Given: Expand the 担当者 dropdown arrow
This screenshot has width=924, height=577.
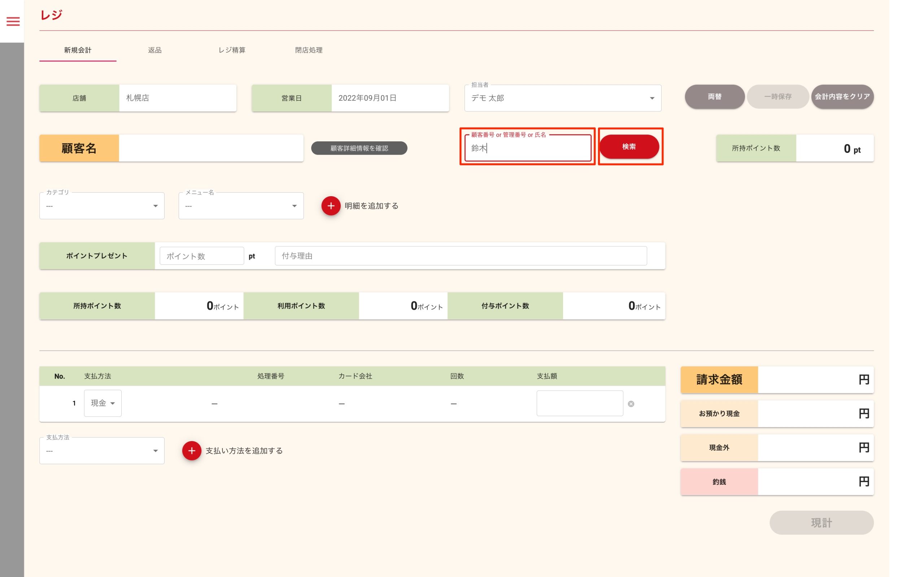Looking at the screenshot, I should point(652,98).
